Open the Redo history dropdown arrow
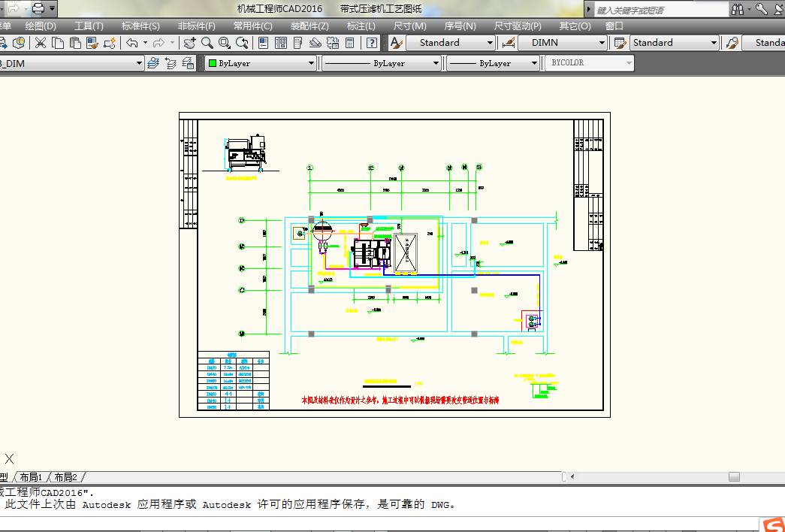Screen dimensions: 785x532 [172, 43]
